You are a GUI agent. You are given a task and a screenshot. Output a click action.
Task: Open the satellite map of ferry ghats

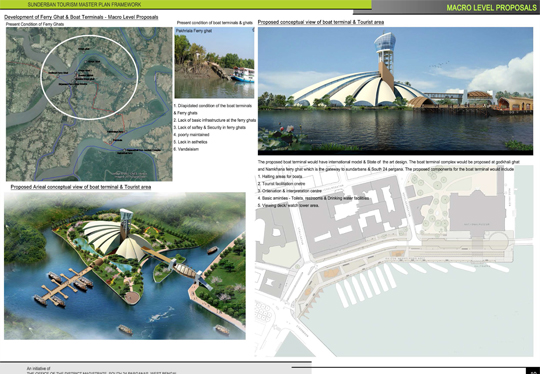click(x=89, y=104)
